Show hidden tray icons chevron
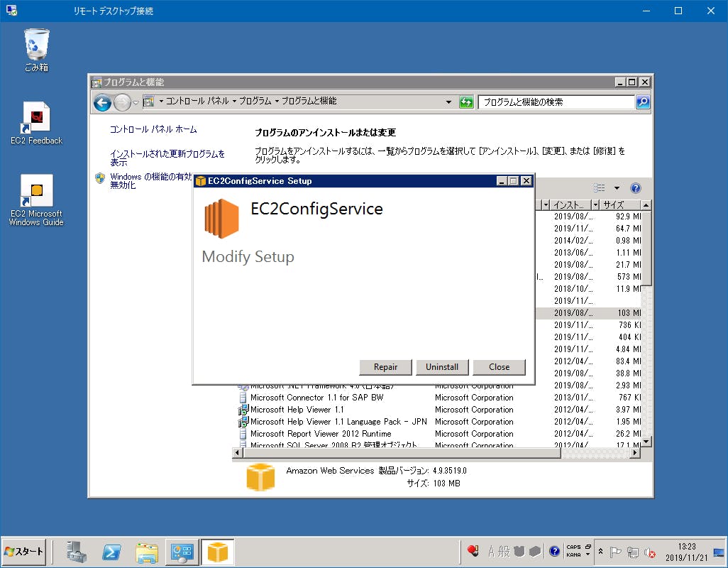This screenshot has height=568, width=728. (600, 551)
